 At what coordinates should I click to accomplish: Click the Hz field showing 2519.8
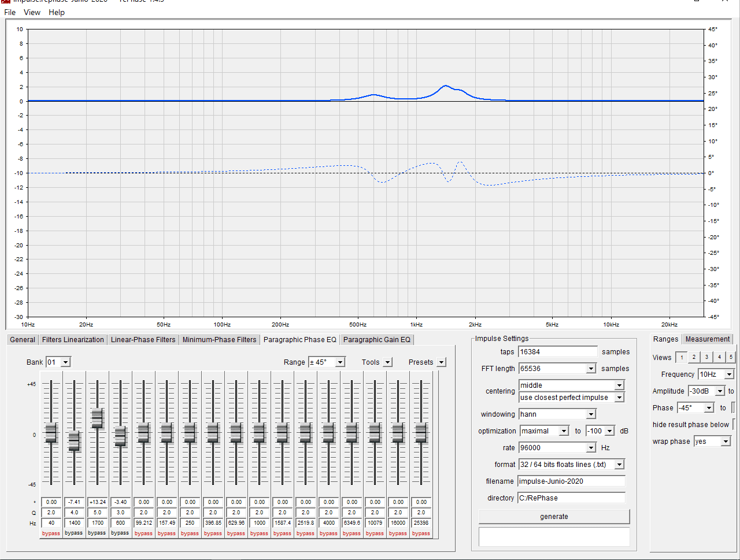click(305, 523)
